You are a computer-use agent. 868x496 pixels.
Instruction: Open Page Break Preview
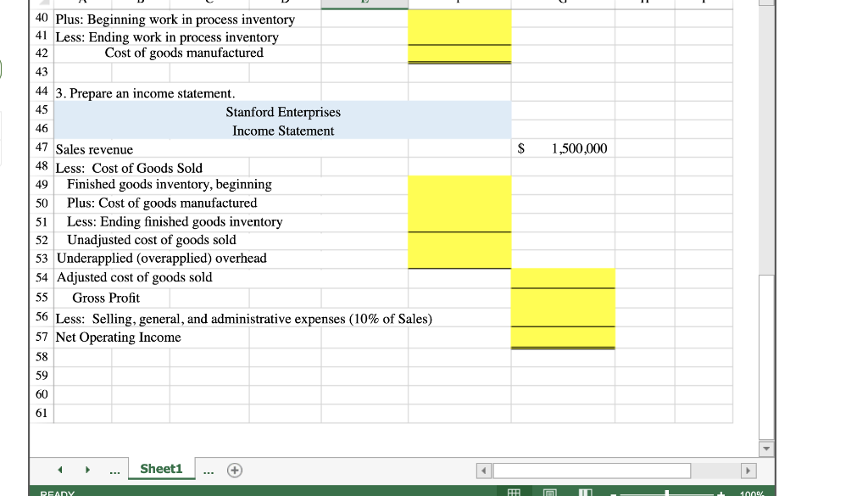coord(584,492)
